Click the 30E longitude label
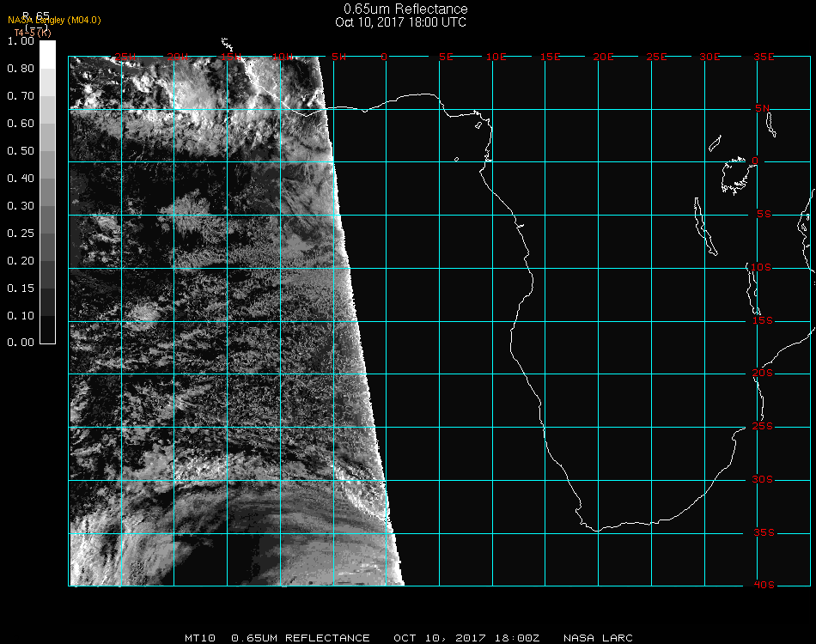 click(709, 57)
